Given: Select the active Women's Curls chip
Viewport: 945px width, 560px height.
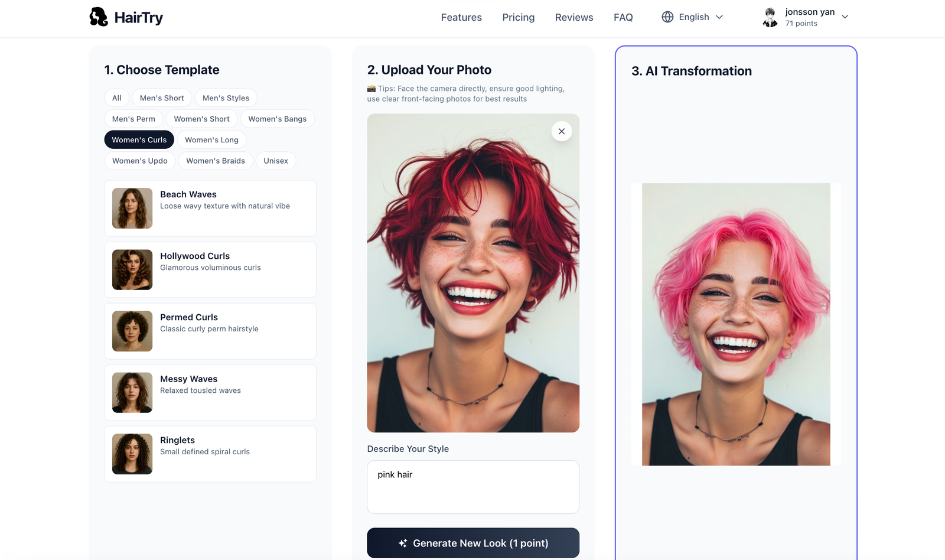Looking at the screenshot, I should [139, 140].
